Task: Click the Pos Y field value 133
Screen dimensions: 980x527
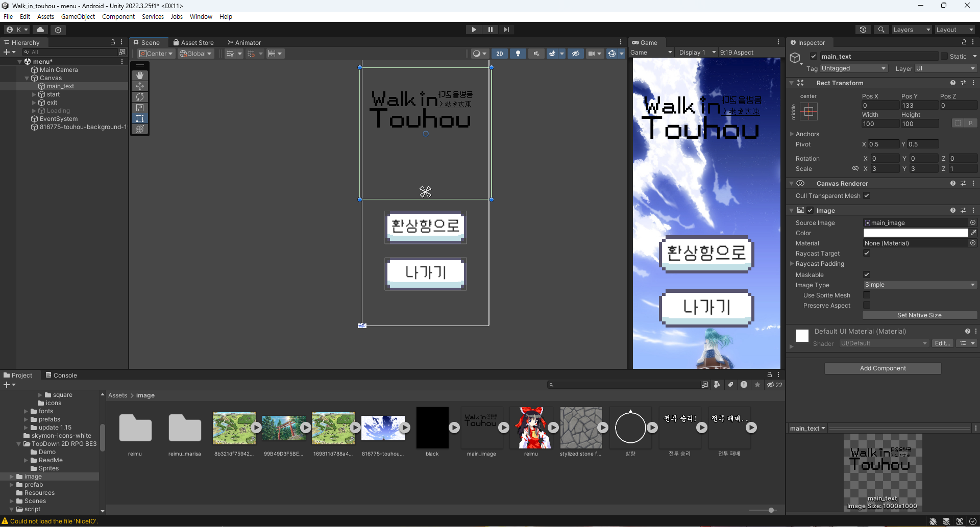Action: coord(919,106)
